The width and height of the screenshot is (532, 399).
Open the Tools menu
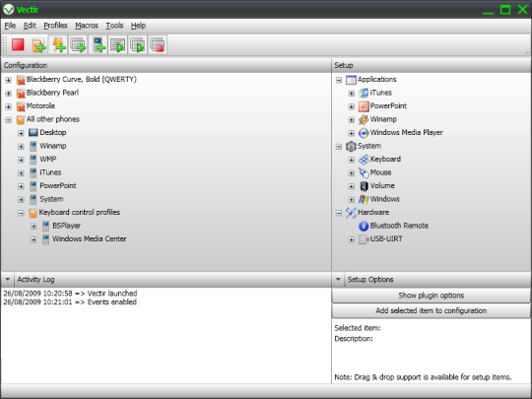(114, 26)
